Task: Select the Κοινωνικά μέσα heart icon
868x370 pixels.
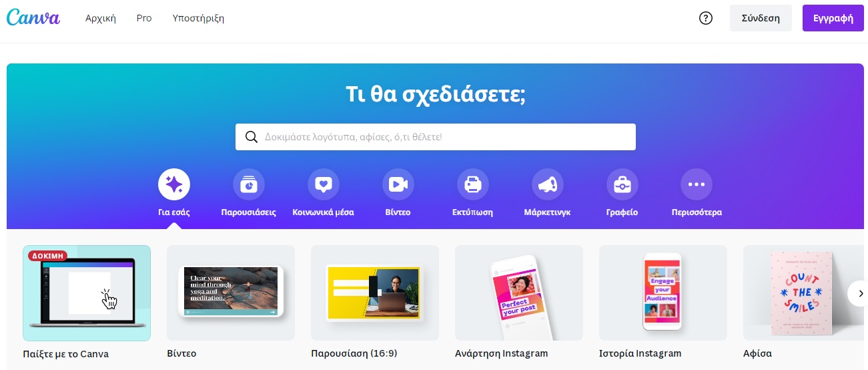Action: [x=324, y=184]
